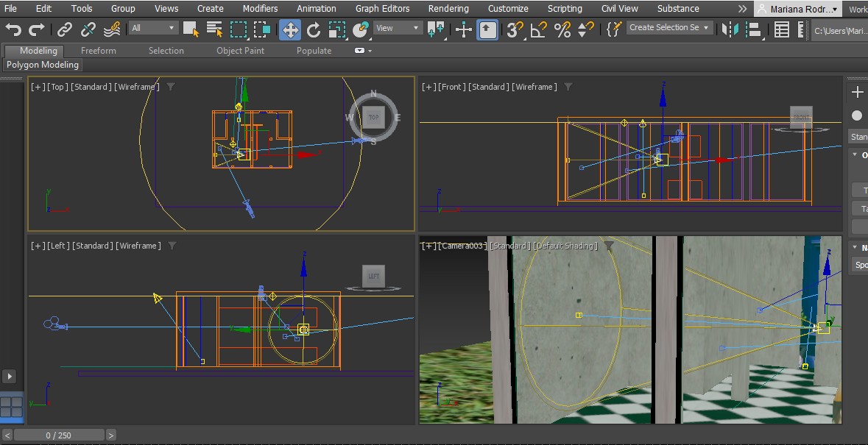Click the Select and Link chain icon
This screenshot has height=445, width=868.
click(65, 29)
